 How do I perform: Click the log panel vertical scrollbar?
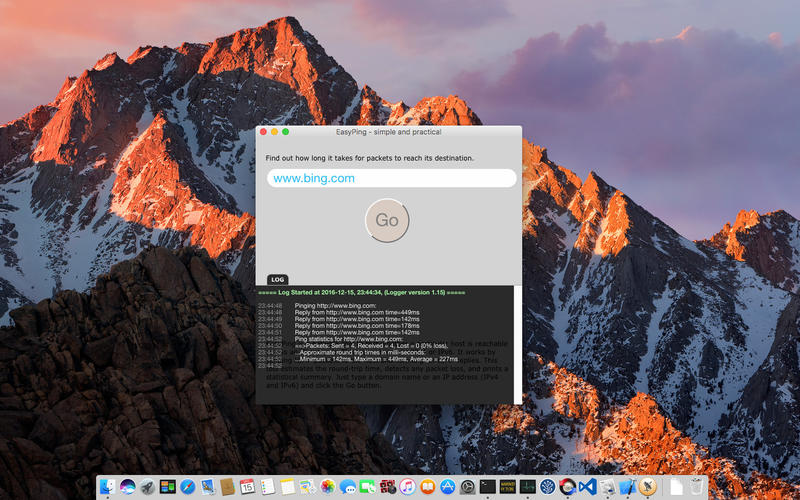[517, 344]
